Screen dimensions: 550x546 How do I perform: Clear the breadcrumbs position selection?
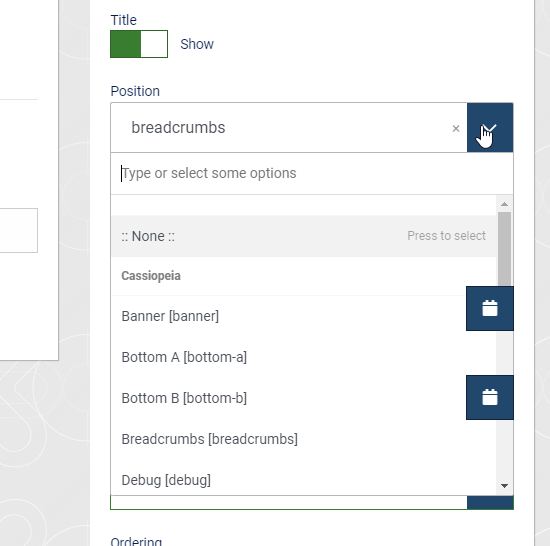click(456, 129)
